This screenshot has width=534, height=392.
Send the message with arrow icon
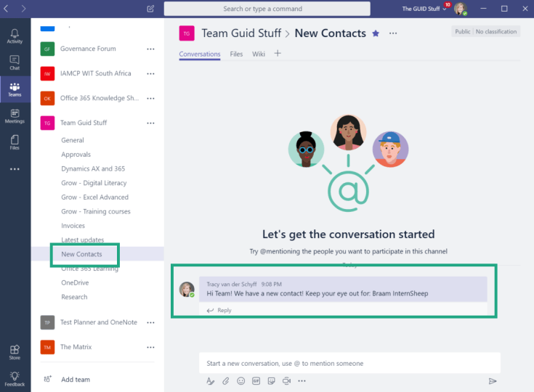pyautogui.click(x=493, y=380)
